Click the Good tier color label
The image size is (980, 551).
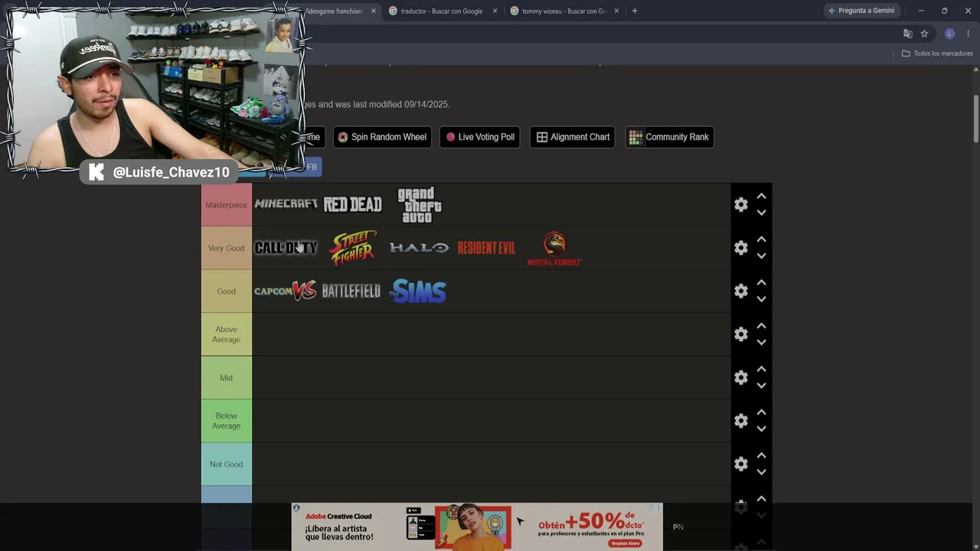[x=227, y=291]
